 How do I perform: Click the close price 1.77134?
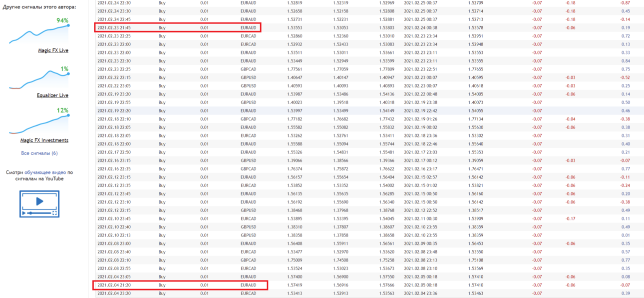(476, 119)
